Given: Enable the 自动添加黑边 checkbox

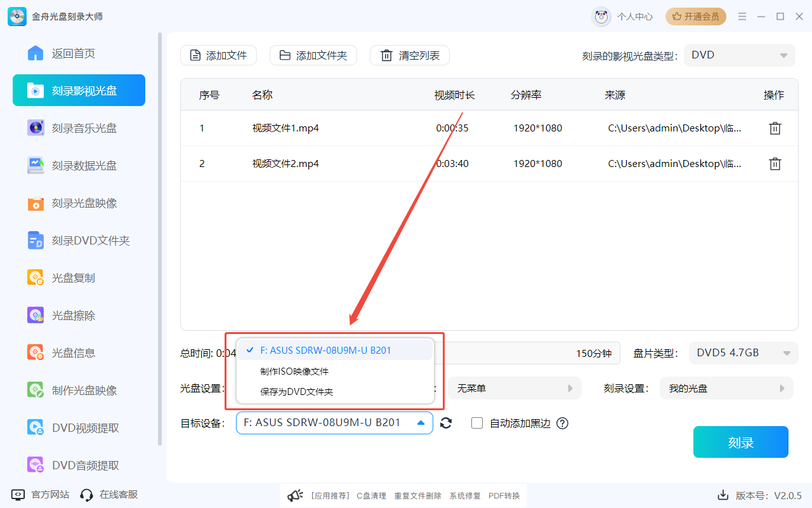Looking at the screenshot, I should (477, 423).
